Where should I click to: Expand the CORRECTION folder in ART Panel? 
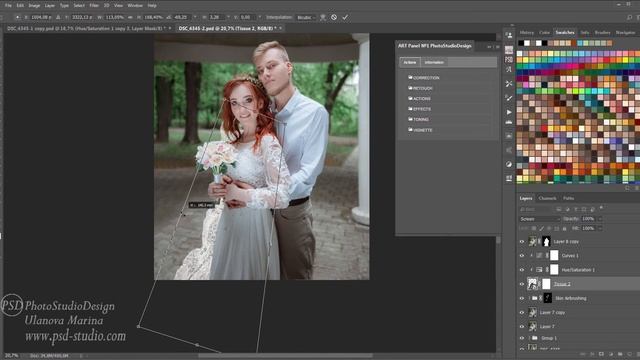tap(424, 78)
